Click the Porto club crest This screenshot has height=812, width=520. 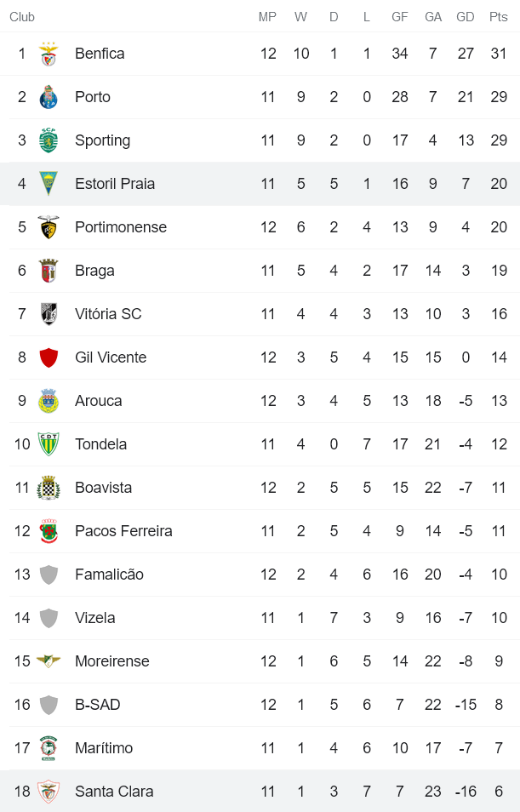[x=49, y=97]
